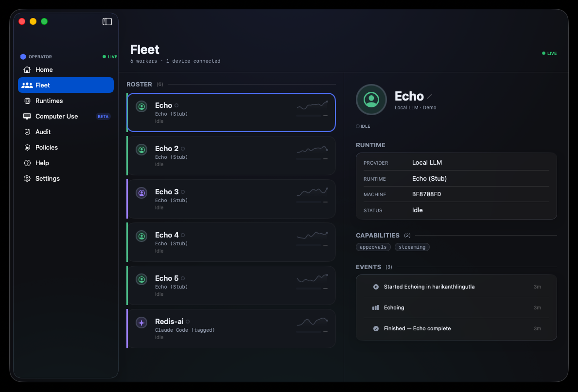The width and height of the screenshot is (578, 392).
Task: Open the Echoing event row
Action: coord(456,307)
